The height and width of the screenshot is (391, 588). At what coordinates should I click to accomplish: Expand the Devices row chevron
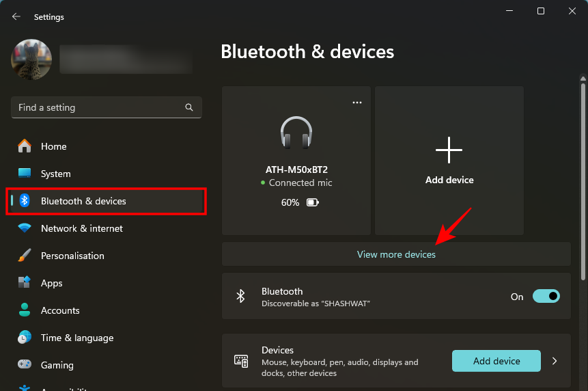pyautogui.click(x=555, y=361)
